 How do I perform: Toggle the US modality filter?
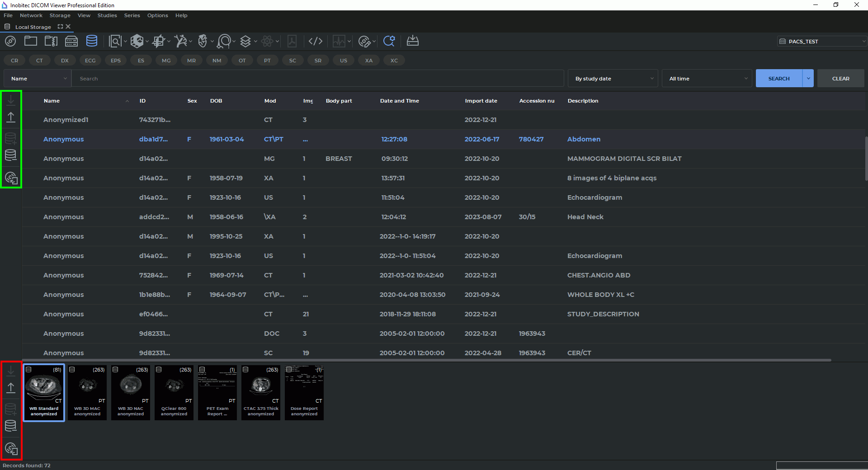(344, 61)
